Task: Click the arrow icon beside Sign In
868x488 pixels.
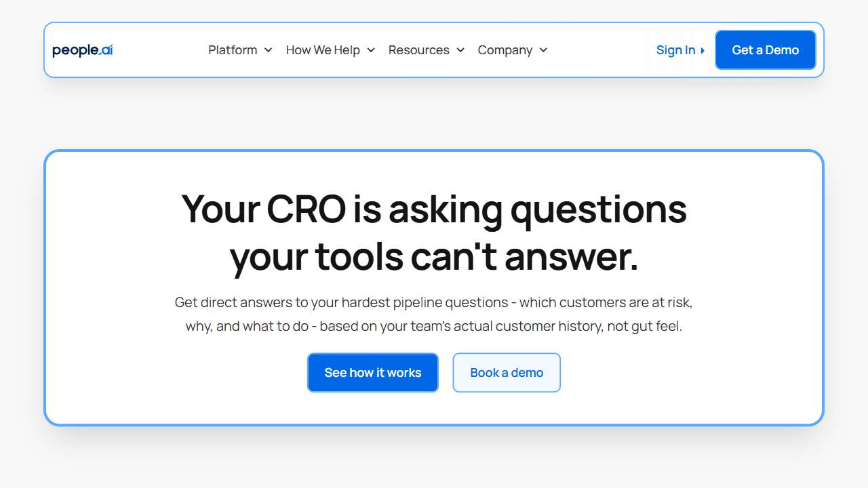Action: click(703, 51)
